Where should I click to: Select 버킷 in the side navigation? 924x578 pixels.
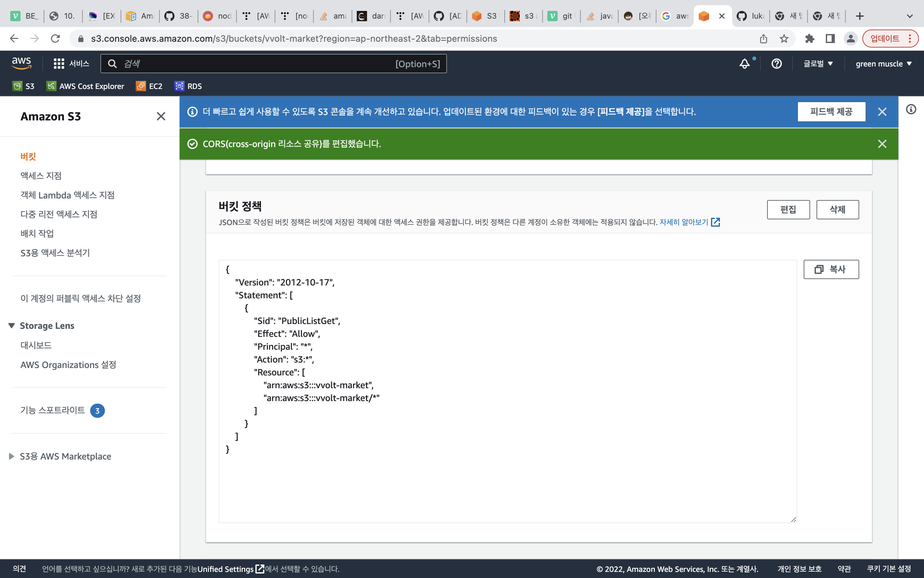coord(28,156)
